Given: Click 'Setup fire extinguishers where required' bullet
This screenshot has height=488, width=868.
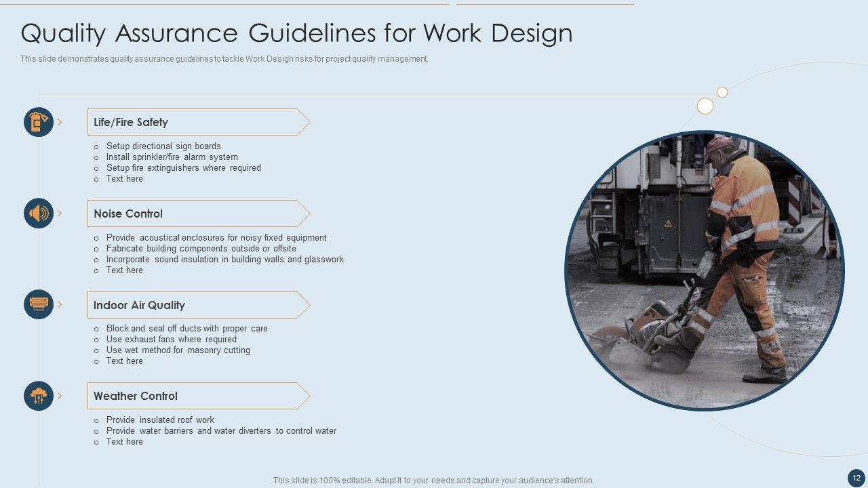Looking at the screenshot, I should (x=184, y=167).
